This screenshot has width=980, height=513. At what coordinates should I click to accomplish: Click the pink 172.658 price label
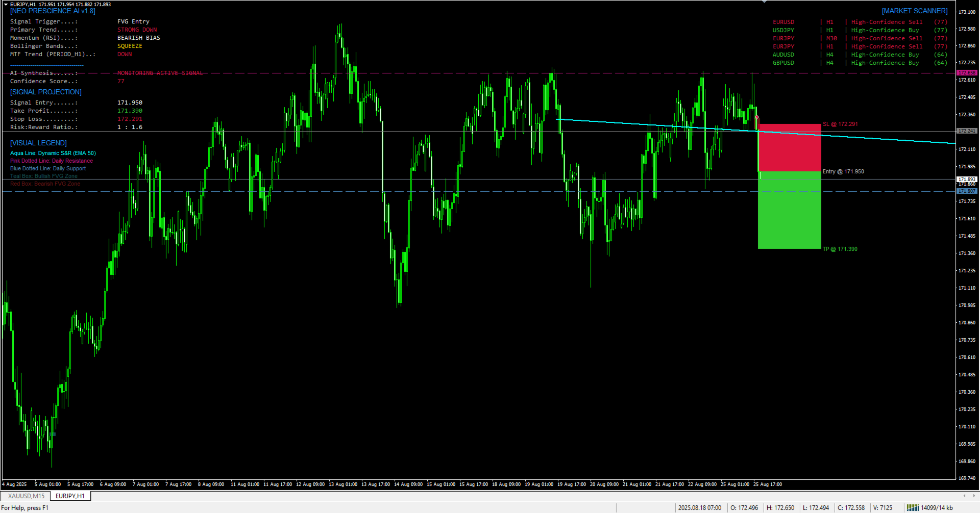click(x=967, y=73)
